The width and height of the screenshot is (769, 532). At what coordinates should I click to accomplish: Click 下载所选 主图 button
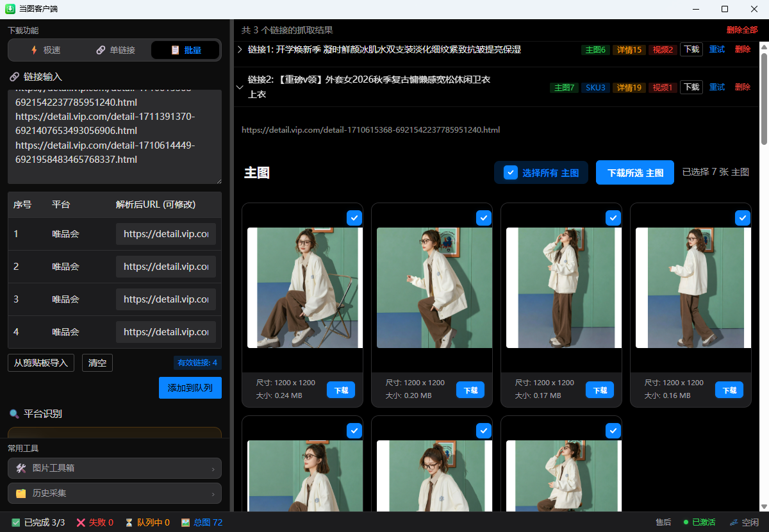click(635, 172)
